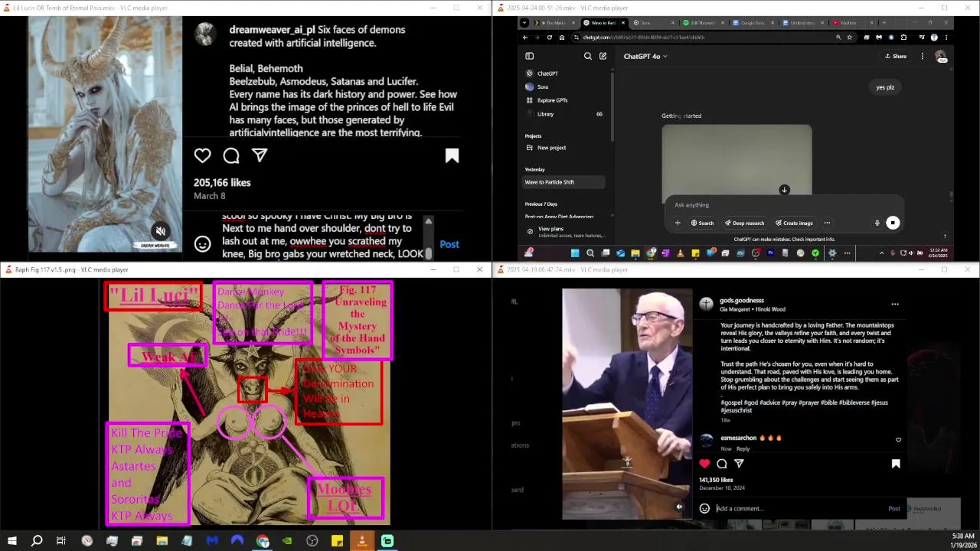Open the more tools ellipsis in composer

pyautogui.click(x=827, y=223)
